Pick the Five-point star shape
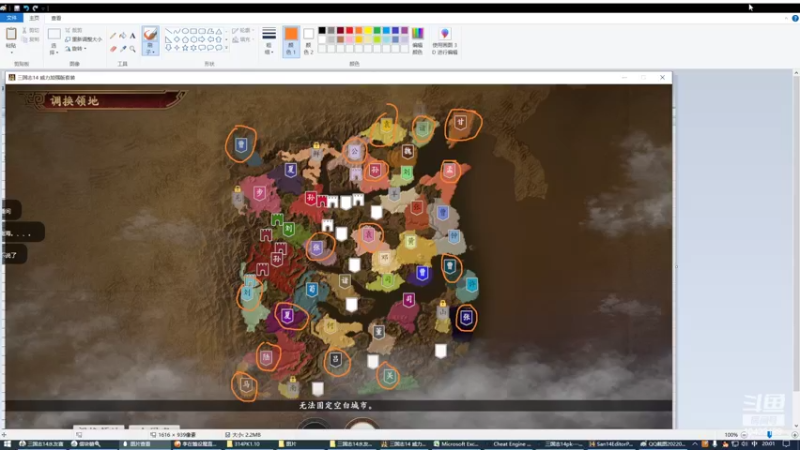The width and height of the screenshot is (800, 450). (x=185, y=47)
